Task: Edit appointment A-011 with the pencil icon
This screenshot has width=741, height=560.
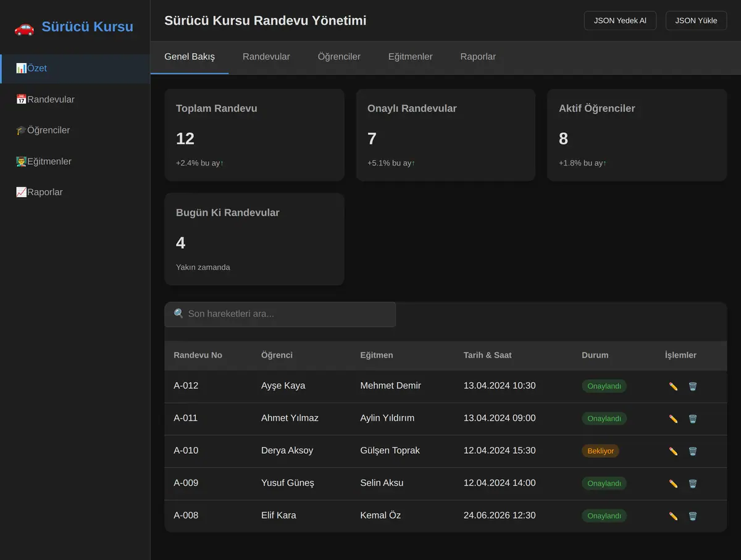Action: pyautogui.click(x=673, y=419)
